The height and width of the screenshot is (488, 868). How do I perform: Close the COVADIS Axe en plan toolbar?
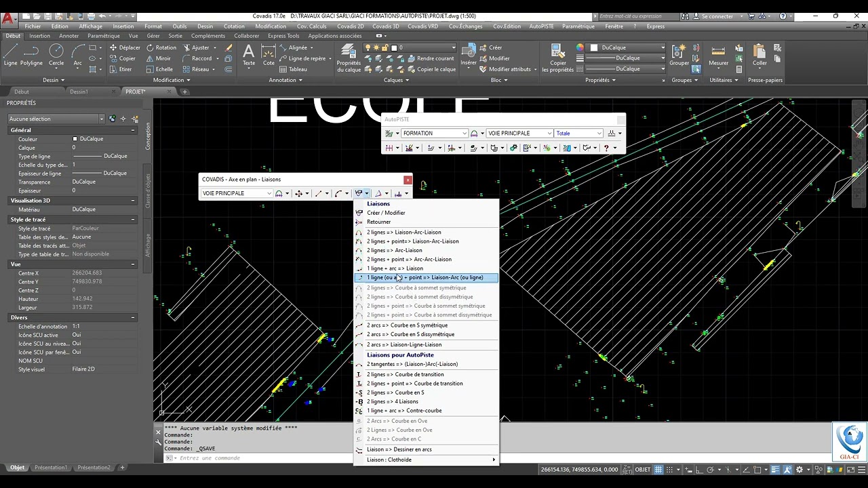[x=408, y=180]
